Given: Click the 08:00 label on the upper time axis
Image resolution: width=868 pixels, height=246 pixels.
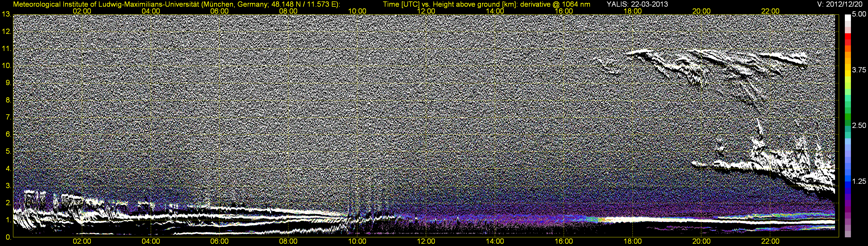Looking at the screenshot, I should click(288, 11).
